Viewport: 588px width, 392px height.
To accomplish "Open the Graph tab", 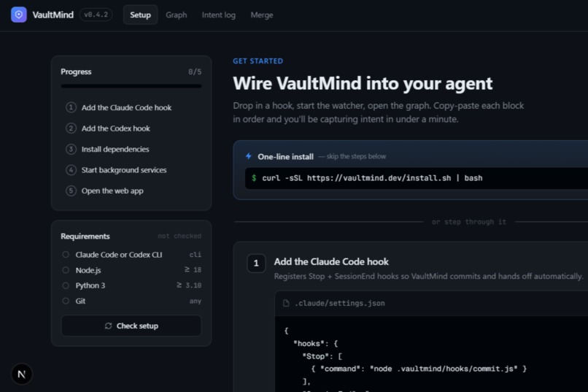I will [x=177, y=15].
